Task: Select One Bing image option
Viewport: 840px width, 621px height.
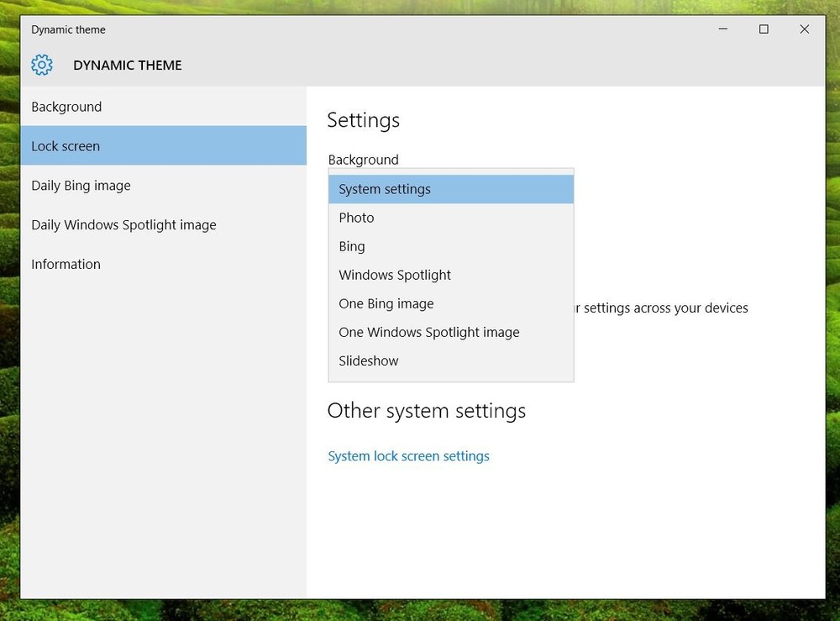Action: pyautogui.click(x=386, y=303)
